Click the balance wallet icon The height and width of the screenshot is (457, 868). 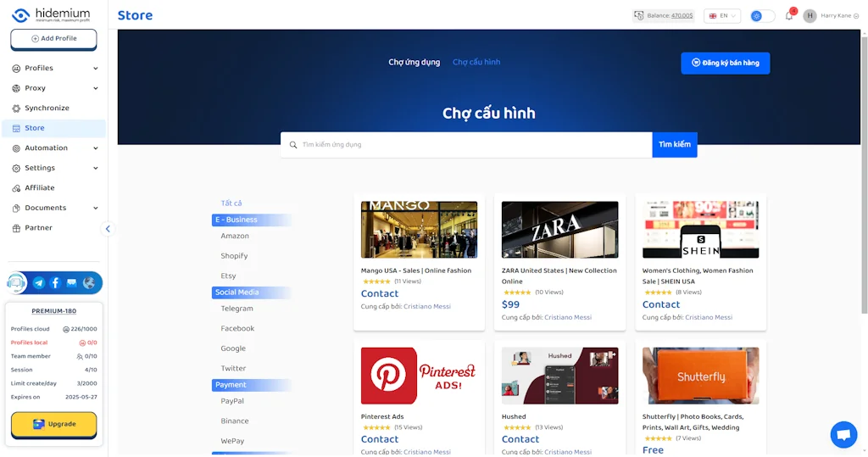pyautogui.click(x=639, y=15)
